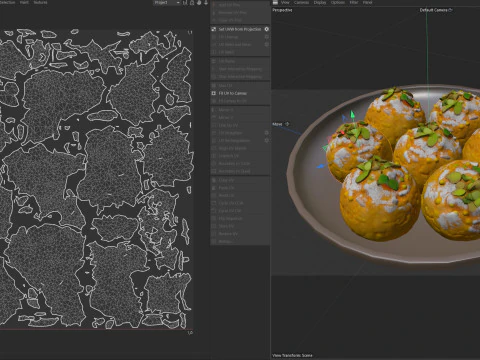Open gear options on the row above Align UV Islands

click(x=267, y=140)
